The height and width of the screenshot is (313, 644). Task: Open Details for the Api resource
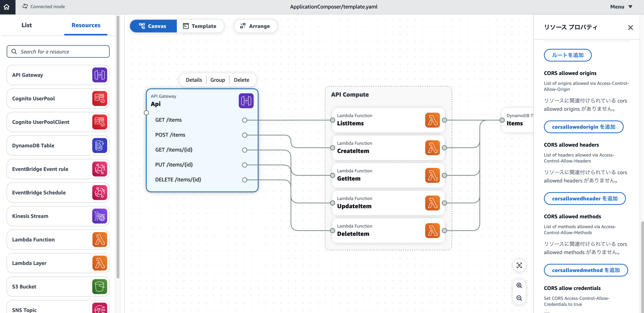coord(194,80)
